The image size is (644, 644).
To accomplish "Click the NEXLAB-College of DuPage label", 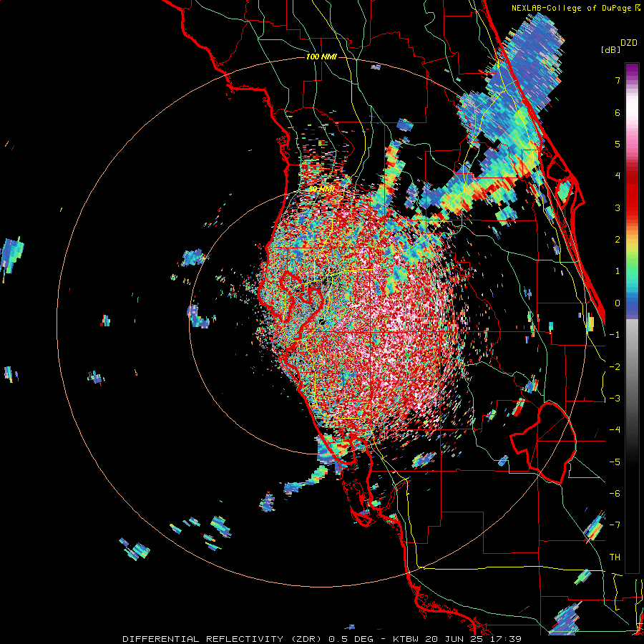I will click(572, 8).
